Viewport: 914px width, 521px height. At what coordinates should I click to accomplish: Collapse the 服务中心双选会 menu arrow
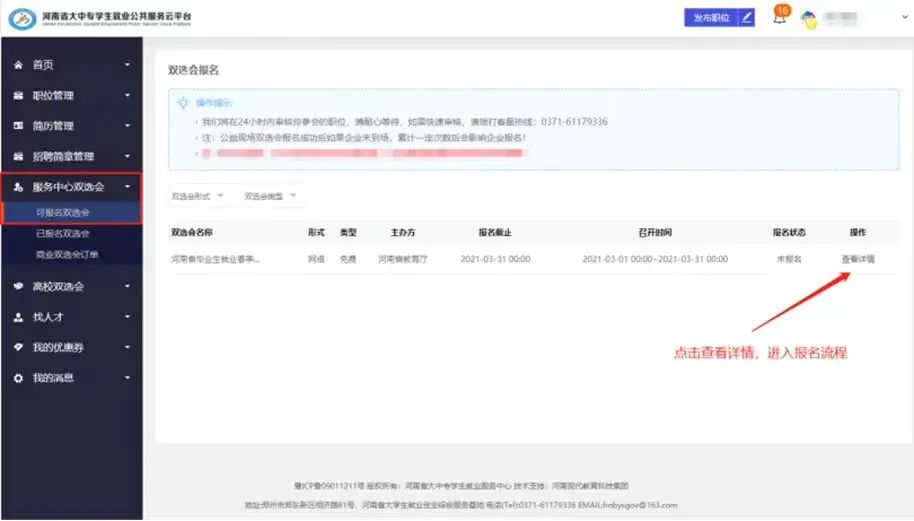(127, 187)
